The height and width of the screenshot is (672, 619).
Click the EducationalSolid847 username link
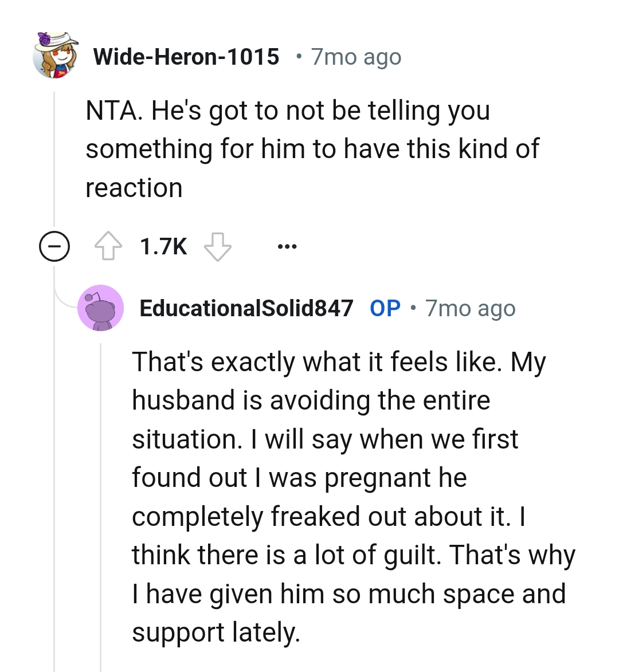[246, 308]
